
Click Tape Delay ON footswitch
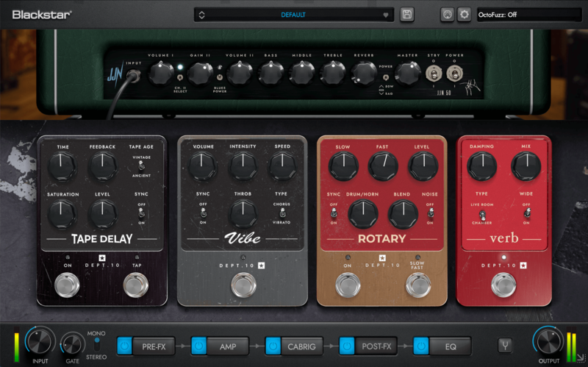tap(67, 285)
